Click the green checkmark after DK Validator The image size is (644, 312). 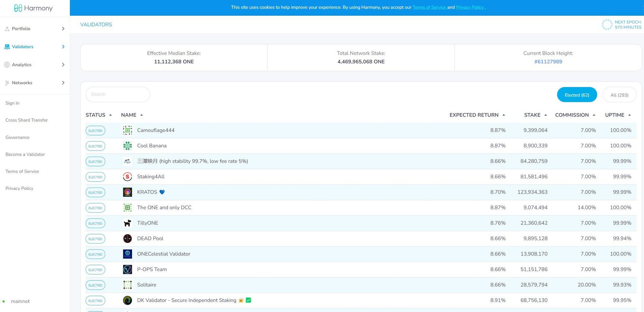(x=248, y=300)
